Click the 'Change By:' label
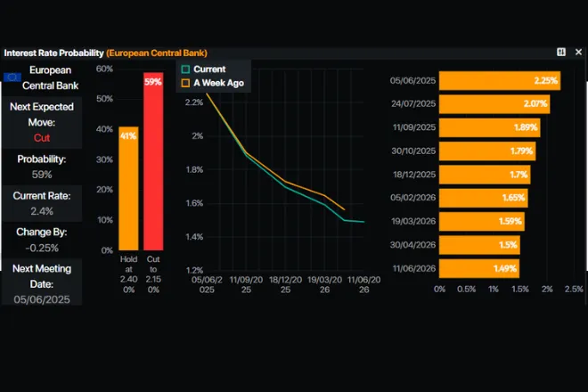 click(42, 233)
